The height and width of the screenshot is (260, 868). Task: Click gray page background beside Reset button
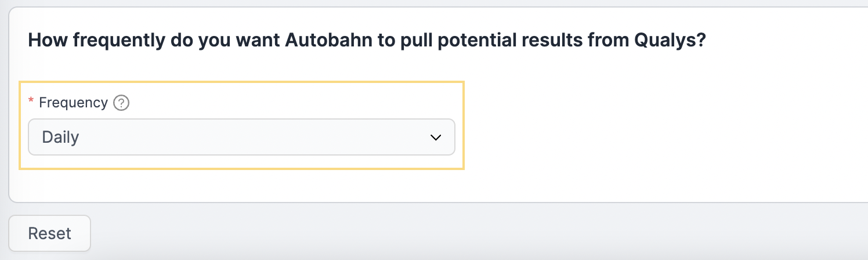464,232
